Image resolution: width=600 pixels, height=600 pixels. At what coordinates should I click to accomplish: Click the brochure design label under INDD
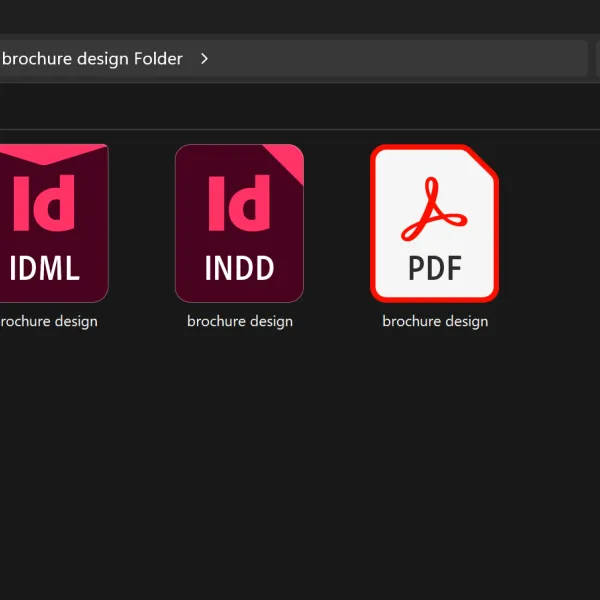pyautogui.click(x=240, y=321)
